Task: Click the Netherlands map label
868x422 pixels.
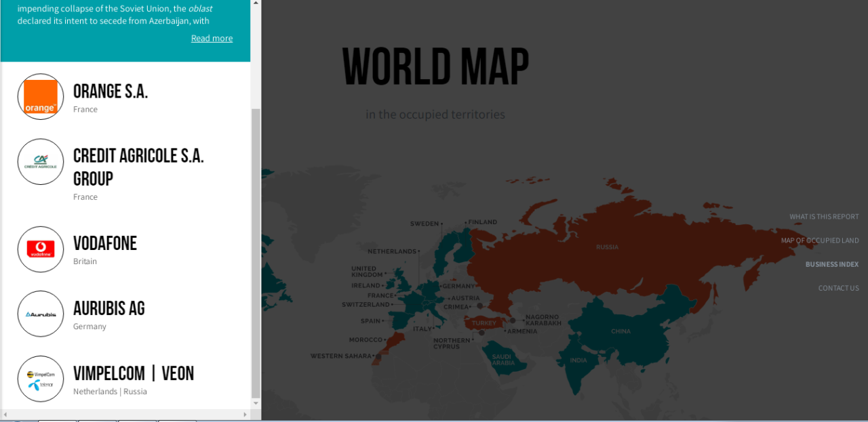Action: (392, 251)
